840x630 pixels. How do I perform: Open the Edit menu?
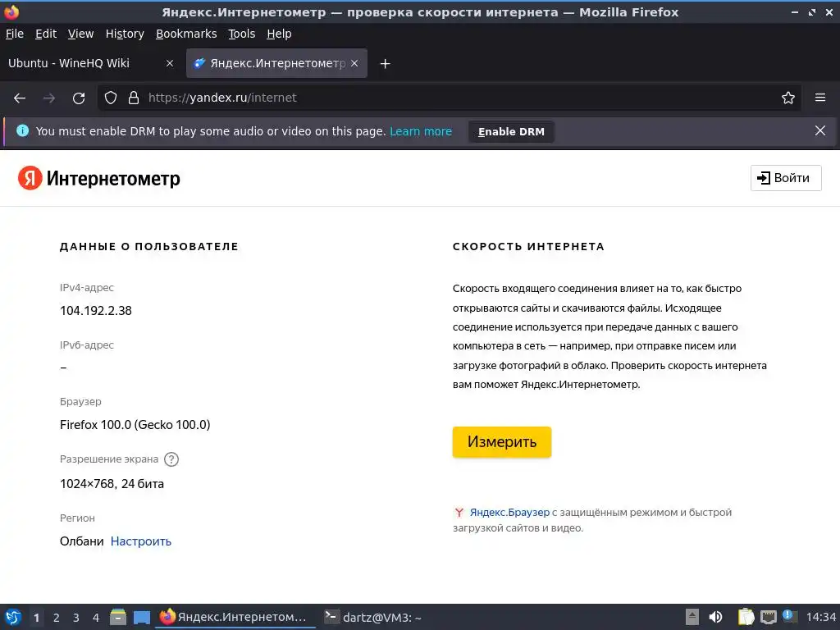[46, 34]
